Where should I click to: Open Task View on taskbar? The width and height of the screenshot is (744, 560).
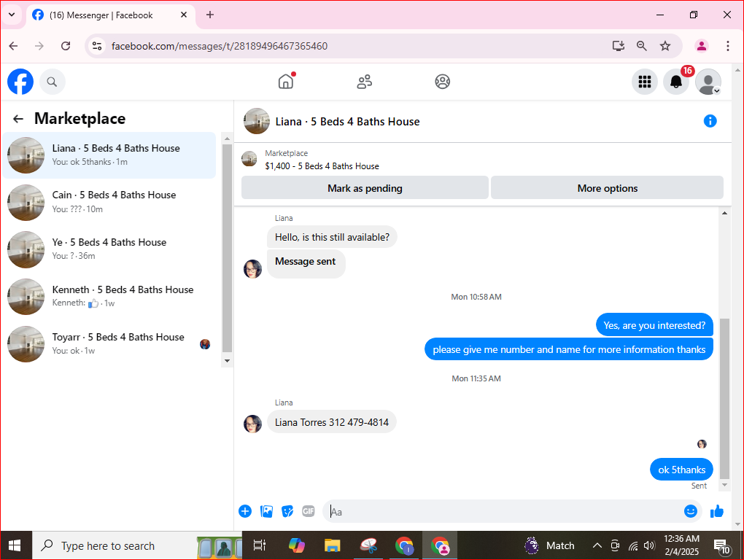260,545
